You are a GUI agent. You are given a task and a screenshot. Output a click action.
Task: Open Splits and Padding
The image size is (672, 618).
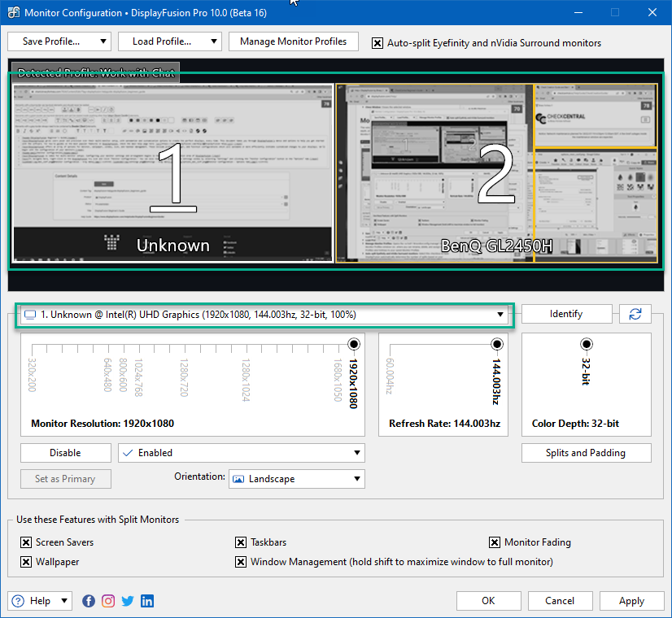(586, 453)
